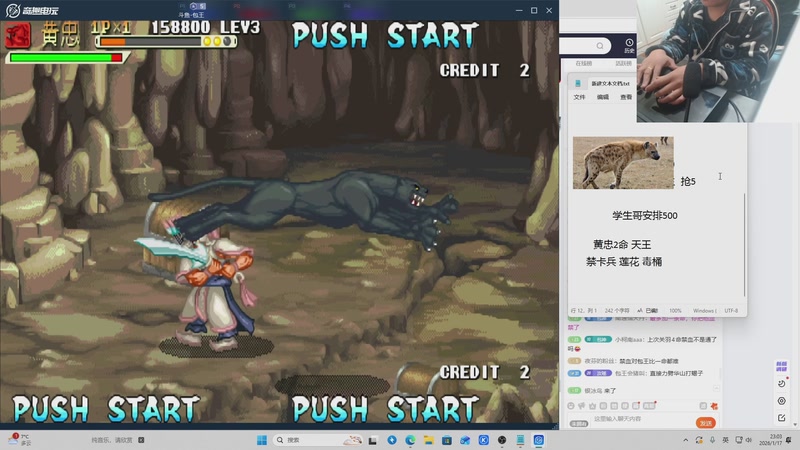The width and height of the screenshot is (800, 450).
Task: Click the text line 学生哥安排500
Action: pyautogui.click(x=645, y=215)
